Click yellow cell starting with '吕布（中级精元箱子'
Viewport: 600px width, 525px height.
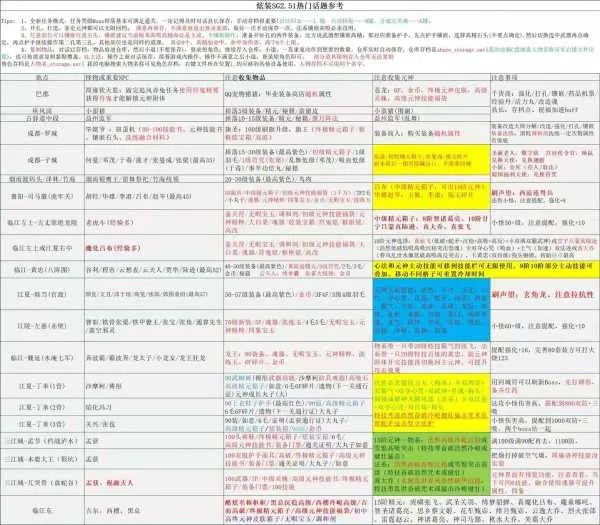pos(431,196)
